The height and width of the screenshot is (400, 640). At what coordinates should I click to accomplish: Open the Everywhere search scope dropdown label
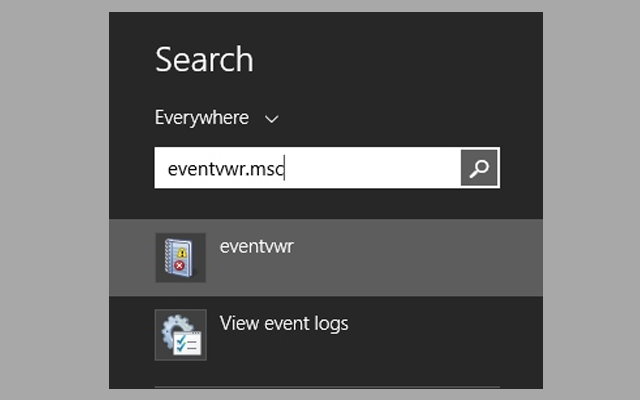(x=202, y=118)
